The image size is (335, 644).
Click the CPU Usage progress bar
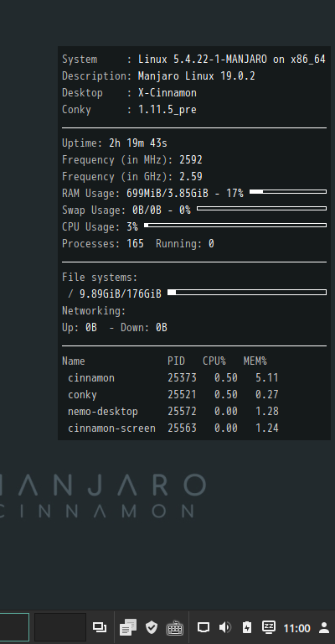(x=235, y=225)
